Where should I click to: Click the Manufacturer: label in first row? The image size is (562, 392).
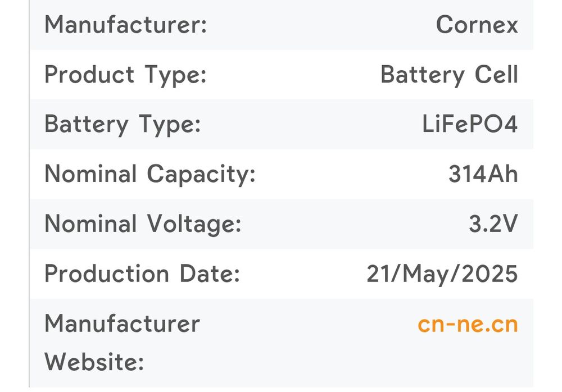coord(126,25)
